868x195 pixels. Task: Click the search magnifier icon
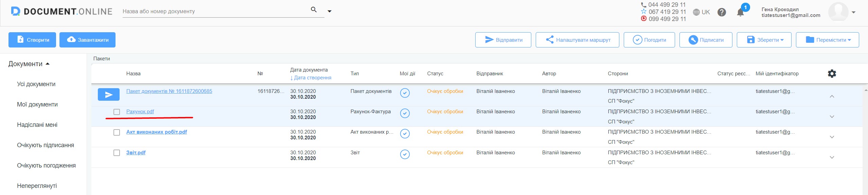[x=314, y=10]
